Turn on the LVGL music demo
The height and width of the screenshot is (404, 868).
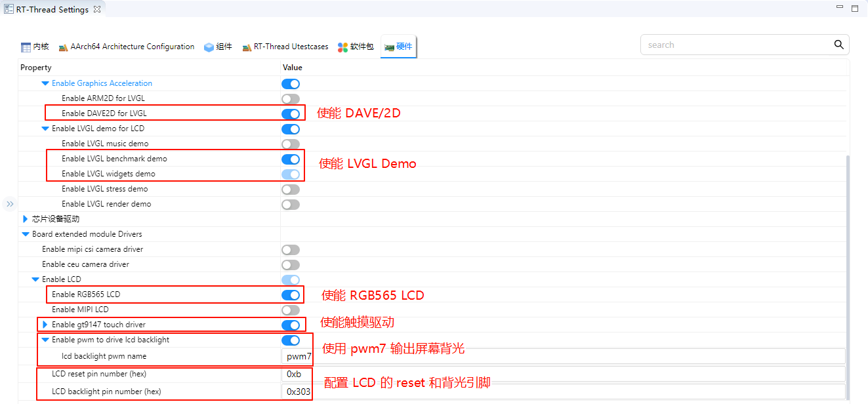(x=290, y=144)
